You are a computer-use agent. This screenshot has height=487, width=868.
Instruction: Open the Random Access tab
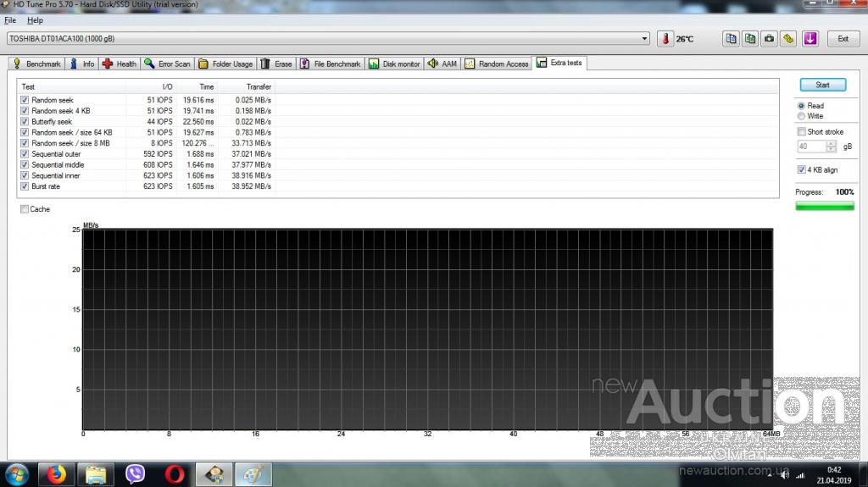pos(497,64)
